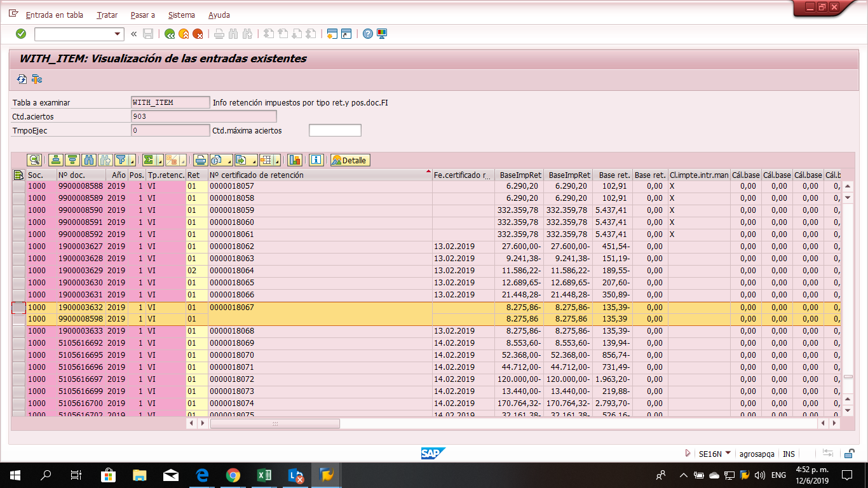Screen dimensions: 868x488
Task: Select row selector for document 1900003632
Action: pos(18,307)
